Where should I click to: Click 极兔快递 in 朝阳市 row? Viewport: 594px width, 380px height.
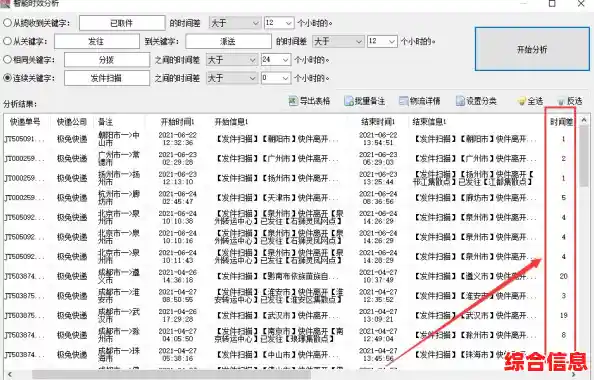pyautogui.click(x=72, y=139)
